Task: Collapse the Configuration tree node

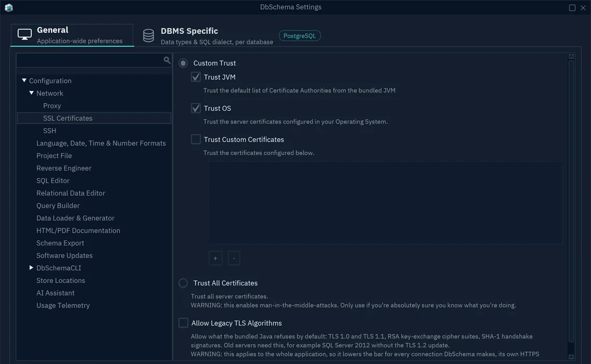Action: click(x=24, y=80)
